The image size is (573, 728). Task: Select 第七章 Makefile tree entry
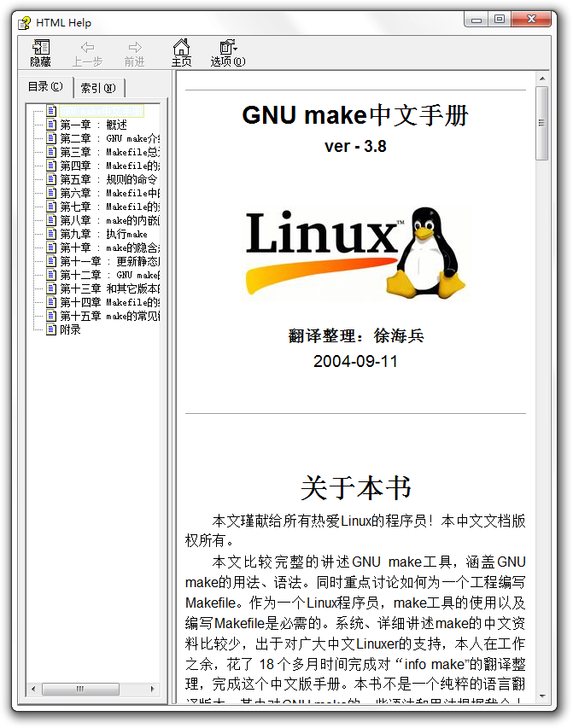pyautogui.click(x=109, y=207)
